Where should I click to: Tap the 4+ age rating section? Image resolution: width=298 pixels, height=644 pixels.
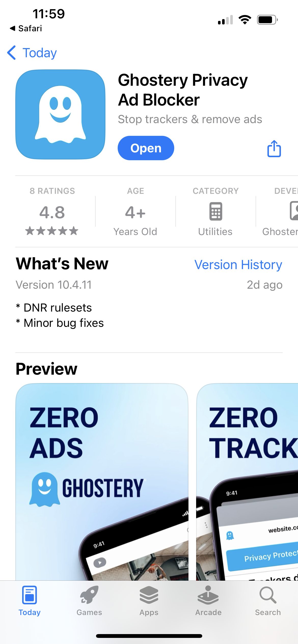coord(135,213)
